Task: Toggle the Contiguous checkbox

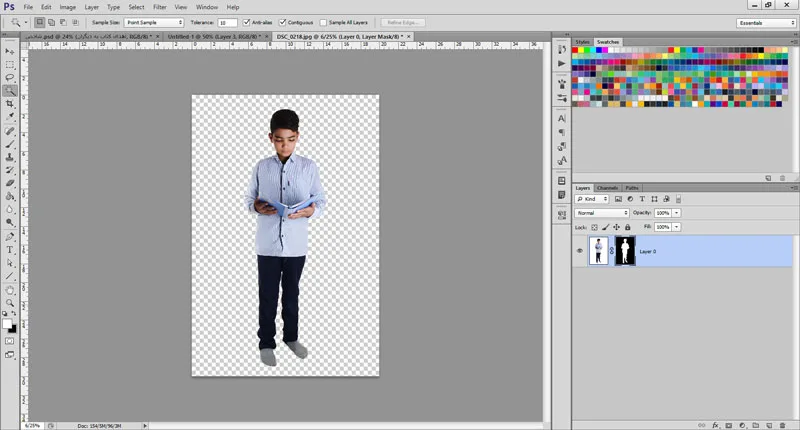Action: pos(283,22)
